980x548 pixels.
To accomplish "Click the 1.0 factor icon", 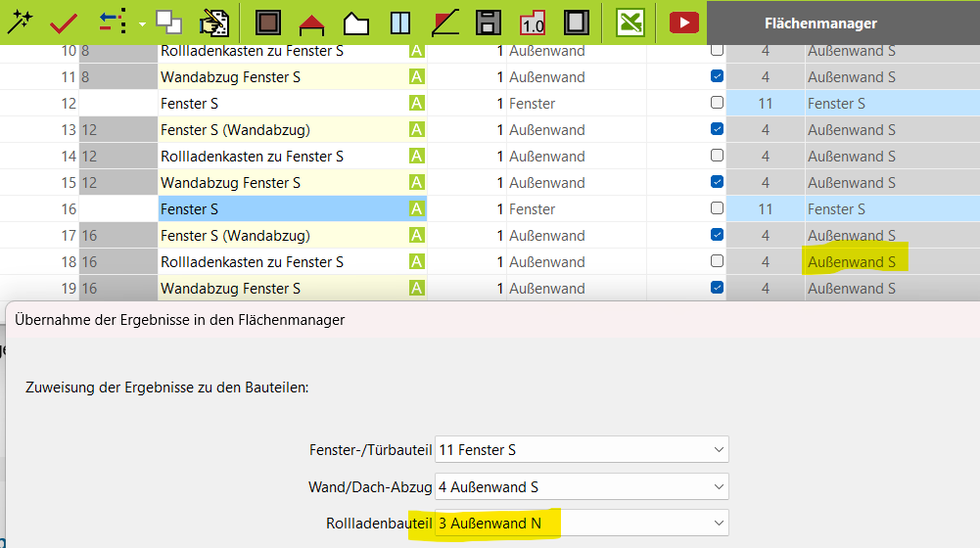I will [533, 23].
